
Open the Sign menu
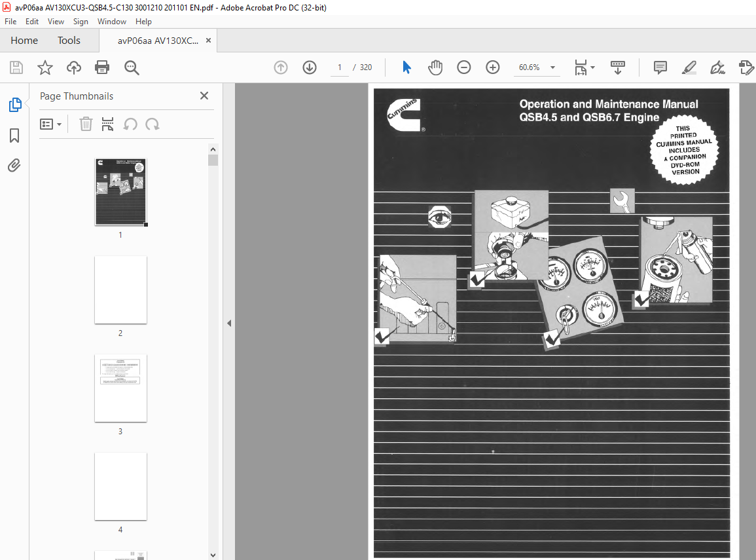[81, 22]
